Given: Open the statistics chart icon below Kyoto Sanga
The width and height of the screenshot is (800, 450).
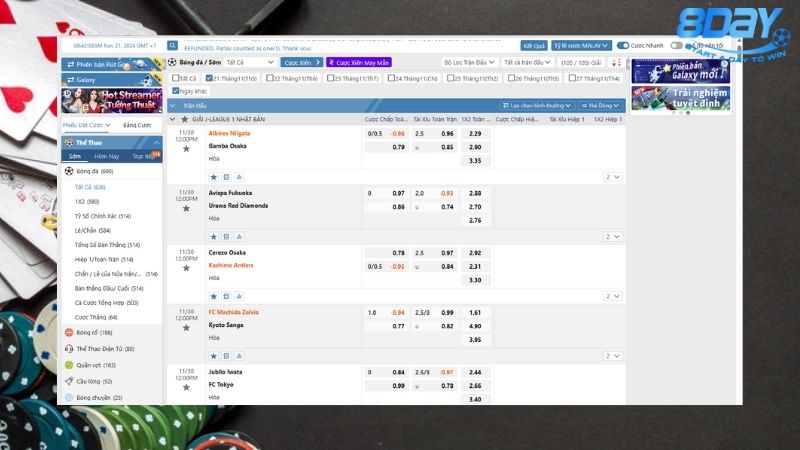Looking at the screenshot, I should click(x=239, y=356).
